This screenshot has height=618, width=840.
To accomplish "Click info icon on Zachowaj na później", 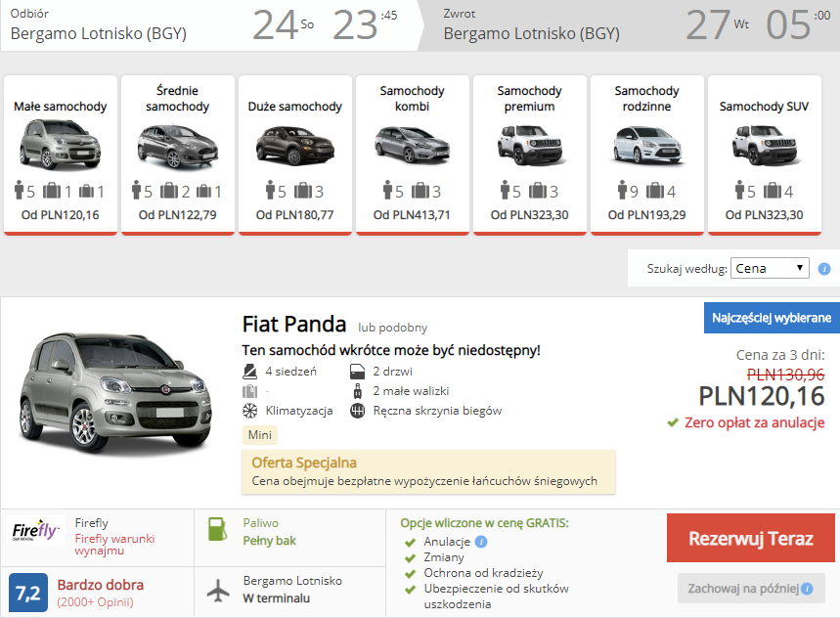I will coord(807,589).
